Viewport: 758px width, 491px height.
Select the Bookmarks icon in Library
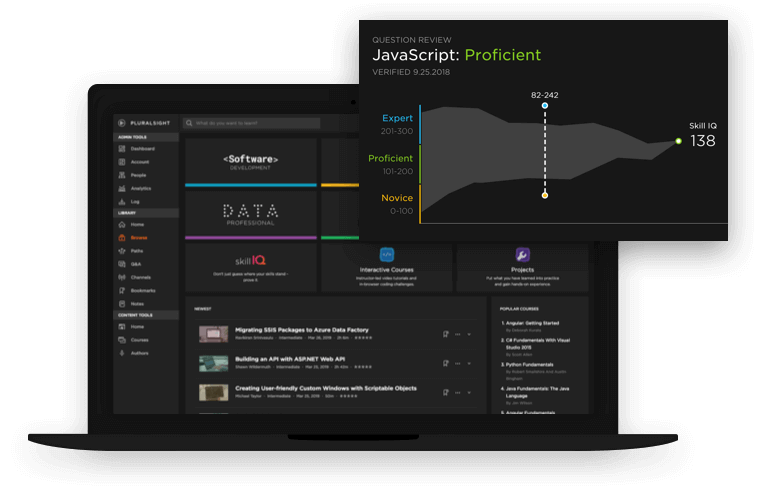[x=121, y=290]
